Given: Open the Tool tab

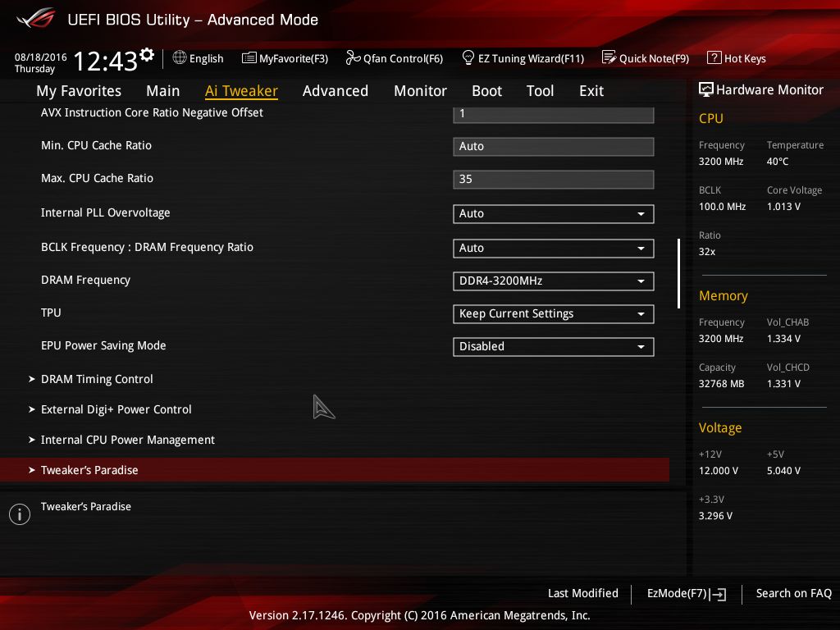Looking at the screenshot, I should [540, 90].
